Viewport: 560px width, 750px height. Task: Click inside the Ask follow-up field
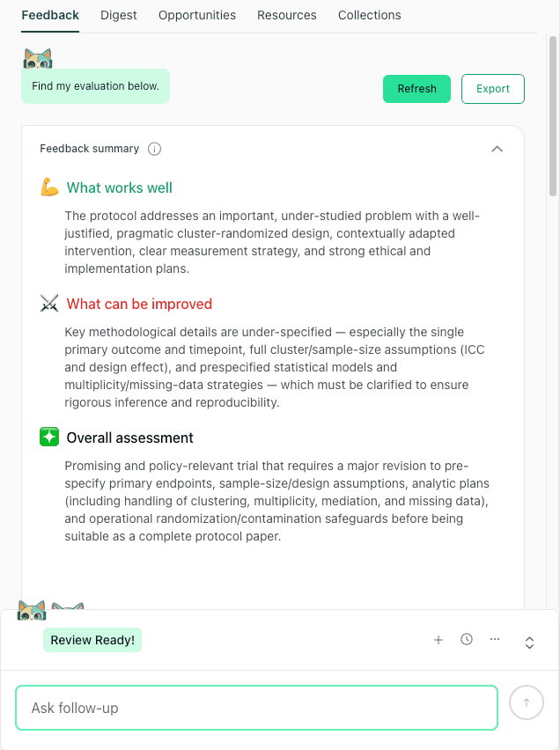point(255,707)
